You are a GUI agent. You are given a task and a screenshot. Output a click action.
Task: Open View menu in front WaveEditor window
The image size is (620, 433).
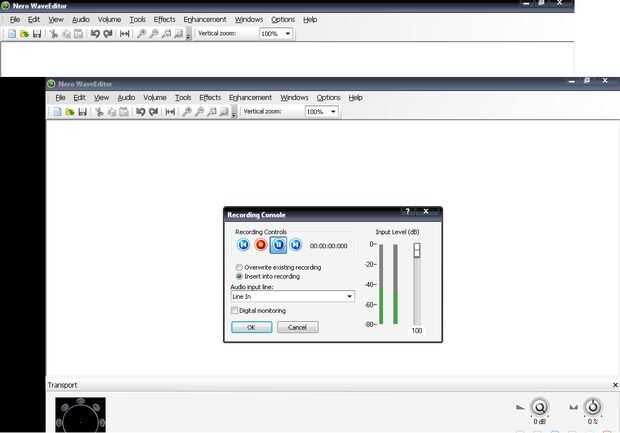101,98
